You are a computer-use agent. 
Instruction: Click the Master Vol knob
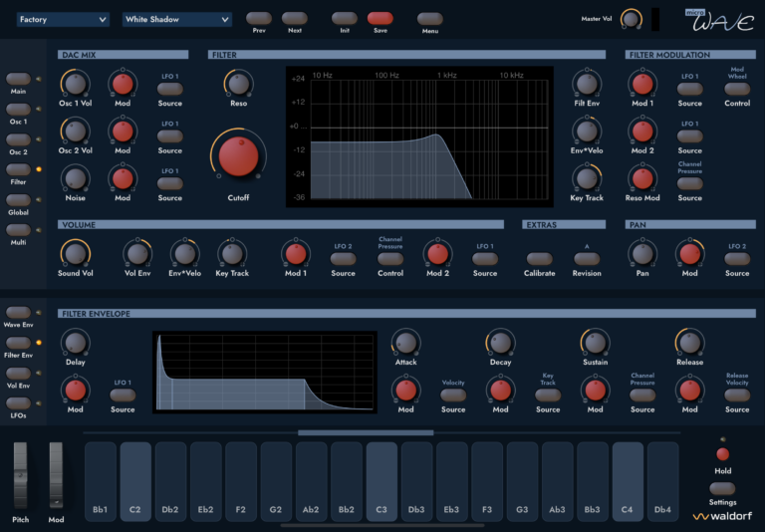point(631,19)
